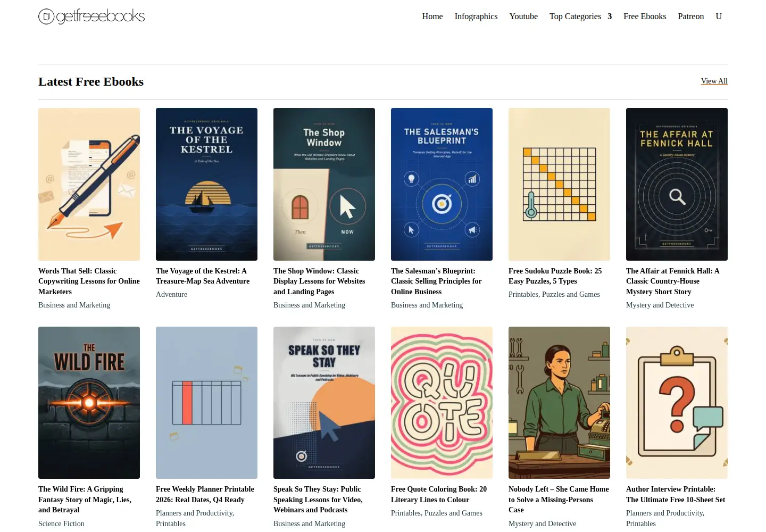Viewport: 766px width, 532px height.
Task: Expand the Top Categories dropdown
Action: 580,16
